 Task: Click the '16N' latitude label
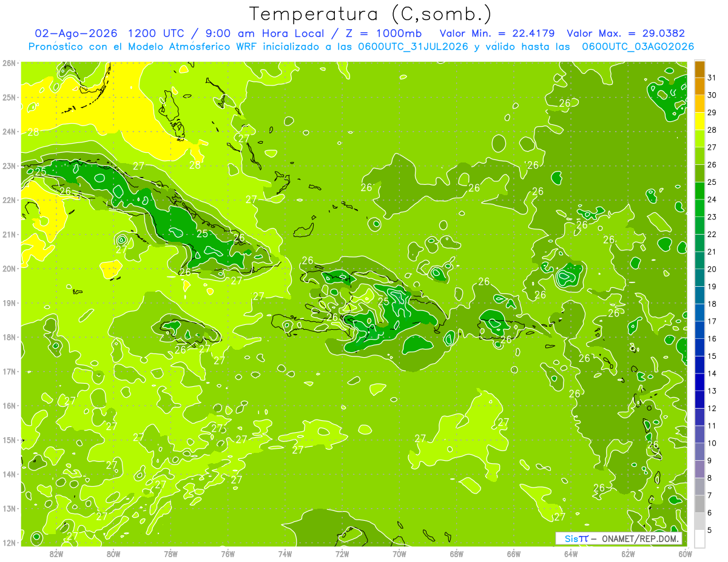tap(9, 406)
